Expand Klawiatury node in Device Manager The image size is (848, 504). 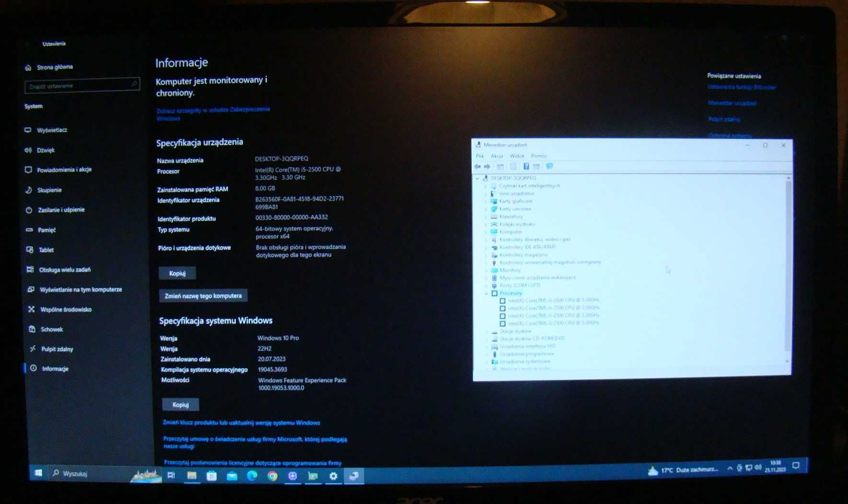[486, 217]
